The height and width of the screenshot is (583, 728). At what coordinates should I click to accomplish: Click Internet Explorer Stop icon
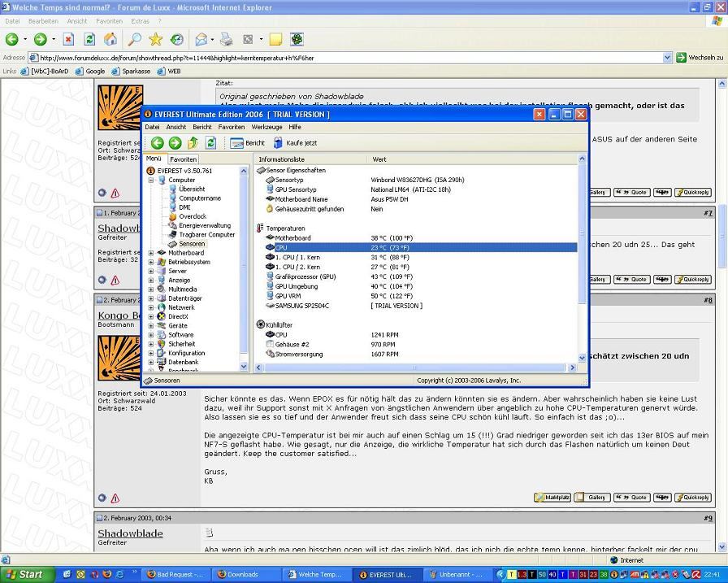(x=68, y=40)
